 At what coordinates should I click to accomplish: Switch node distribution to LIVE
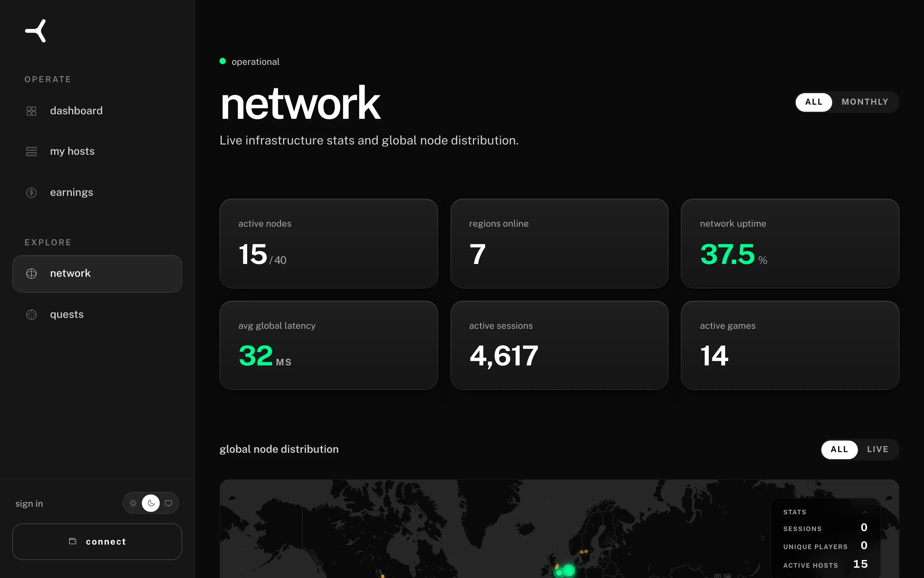(877, 449)
